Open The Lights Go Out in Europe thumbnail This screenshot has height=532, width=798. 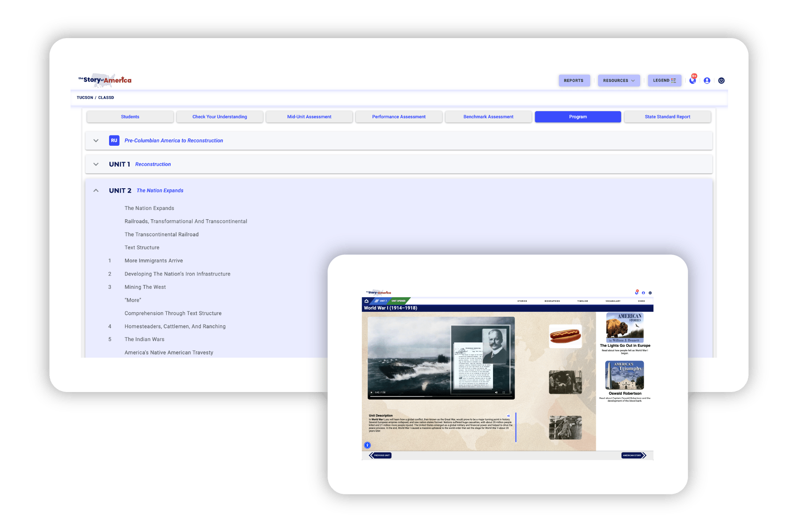tap(625, 326)
